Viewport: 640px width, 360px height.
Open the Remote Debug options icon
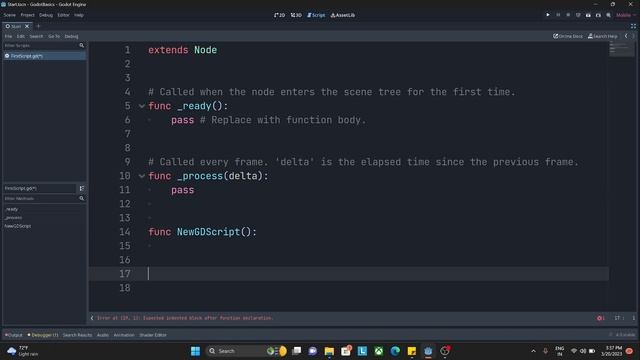(578, 15)
